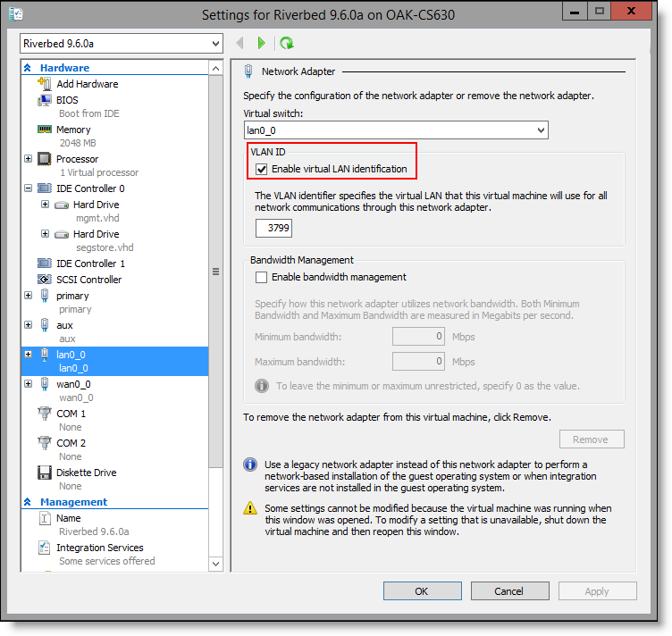The image size is (672, 636).
Task: Select the BIOS label in hardware list
Action: click(67, 100)
